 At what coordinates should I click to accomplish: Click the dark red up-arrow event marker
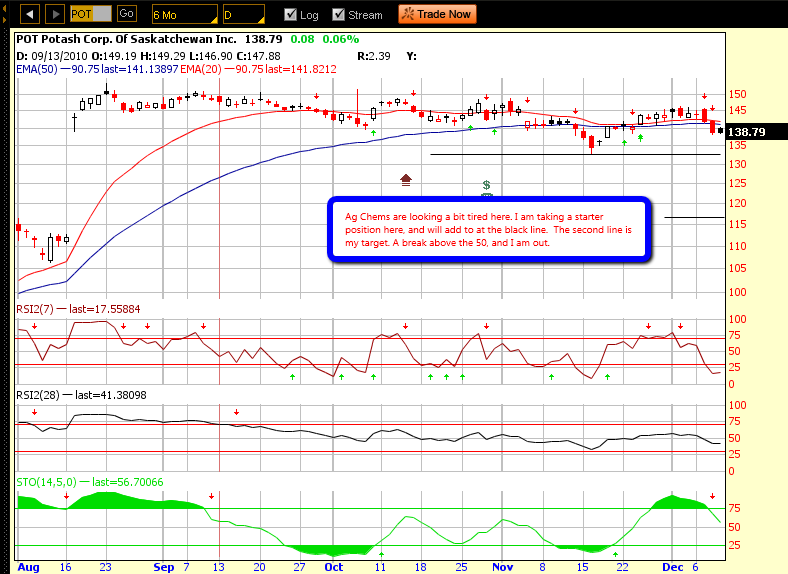click(406, 180)
